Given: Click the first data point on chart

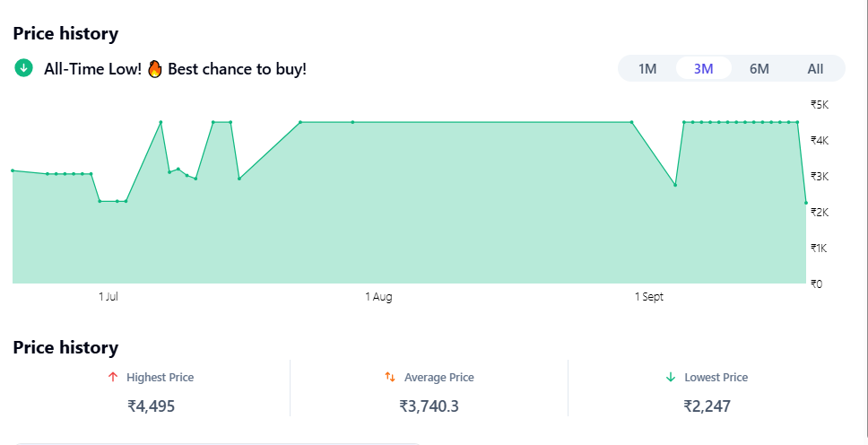Looking at the screenshot, I should pyautogui.click(x=13, y=170).
